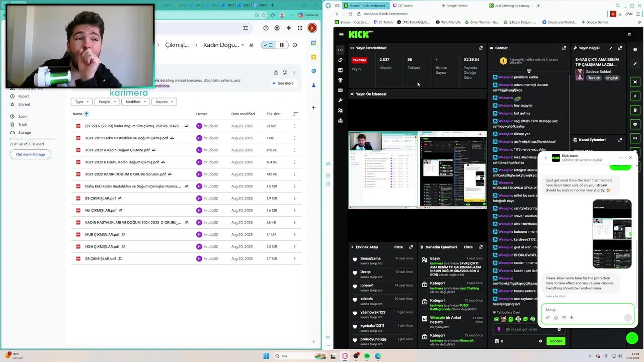Open Google Tasks side panel icon

pyautogui.click(x=313, y=71)
